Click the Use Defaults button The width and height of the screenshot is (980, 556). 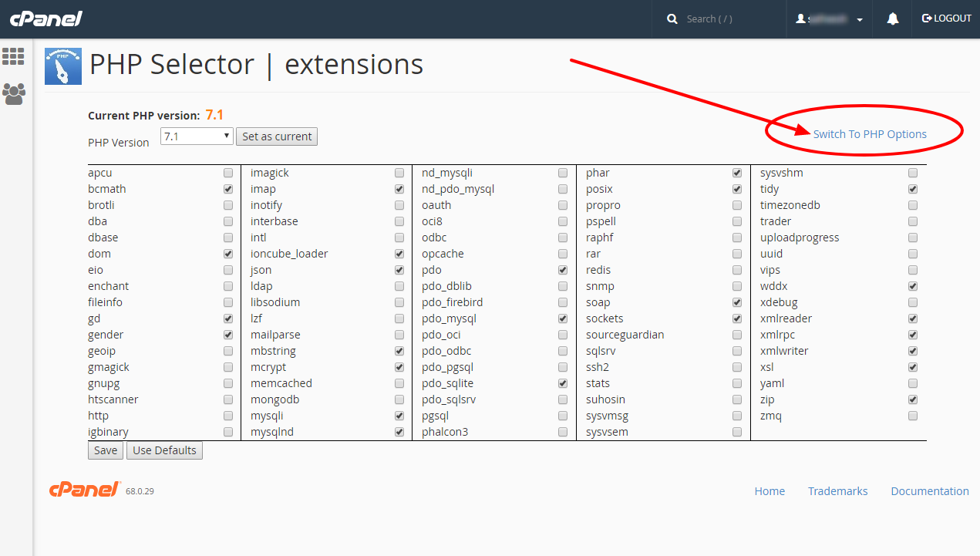pos(164,450)
